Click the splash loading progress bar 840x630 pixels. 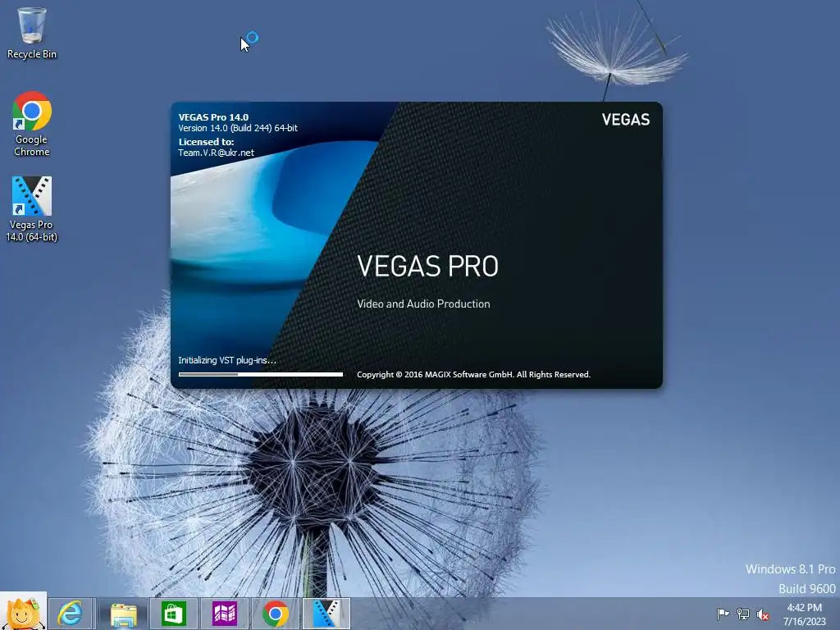tap(261, 374)
